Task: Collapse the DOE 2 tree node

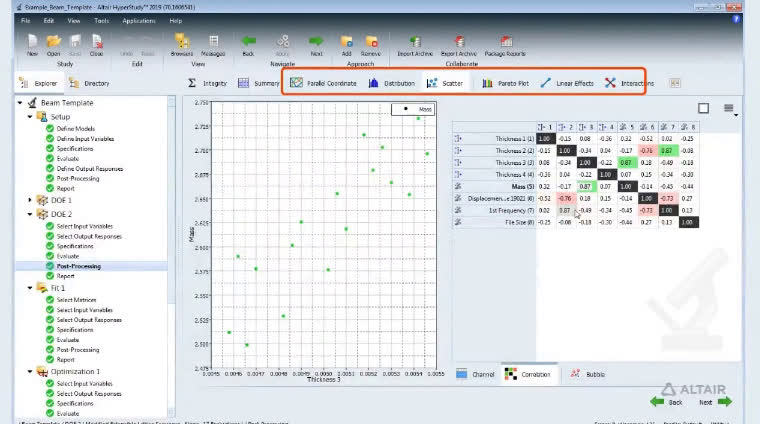Action: [x=30, y=214]
